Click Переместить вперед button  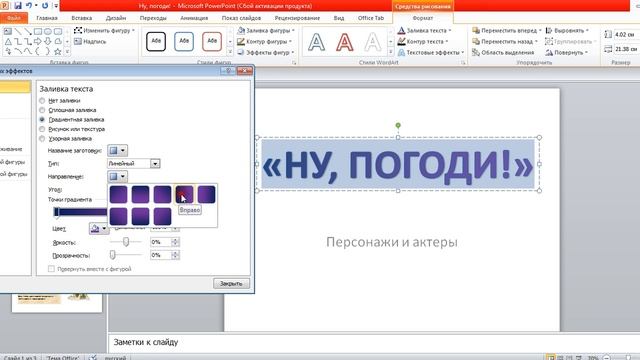507,31
